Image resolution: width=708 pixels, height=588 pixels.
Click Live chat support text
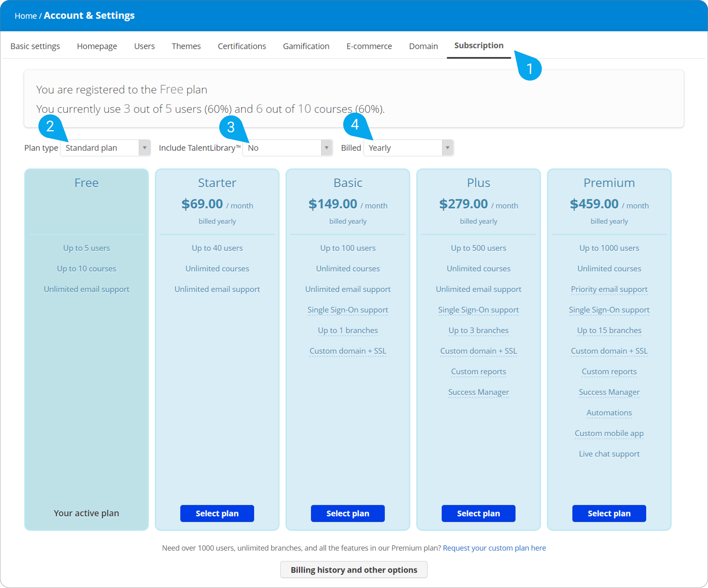[x=609, y=454]
